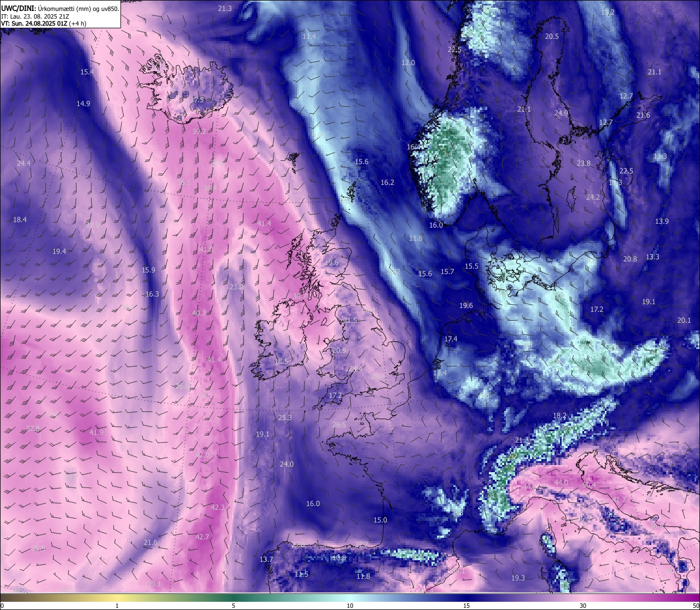Click the 15.9 value on the map
700x610 pixels.
tap(148, 270)
